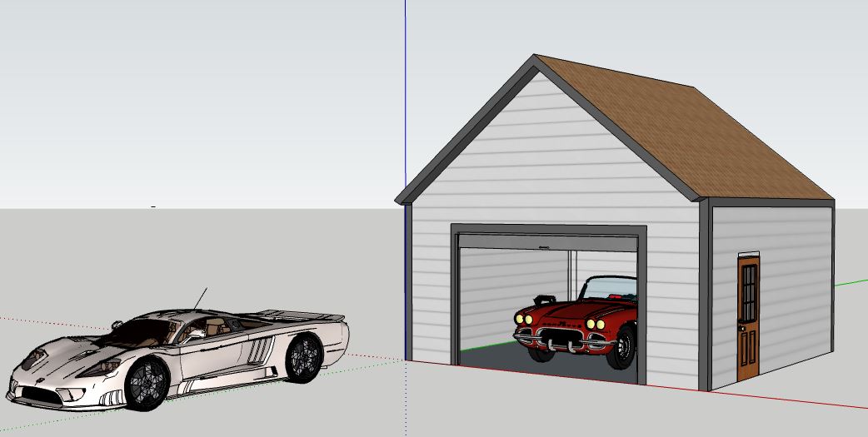Click the blue vertical axis line
Screen dimensions: 868x437
click(406, 83)
